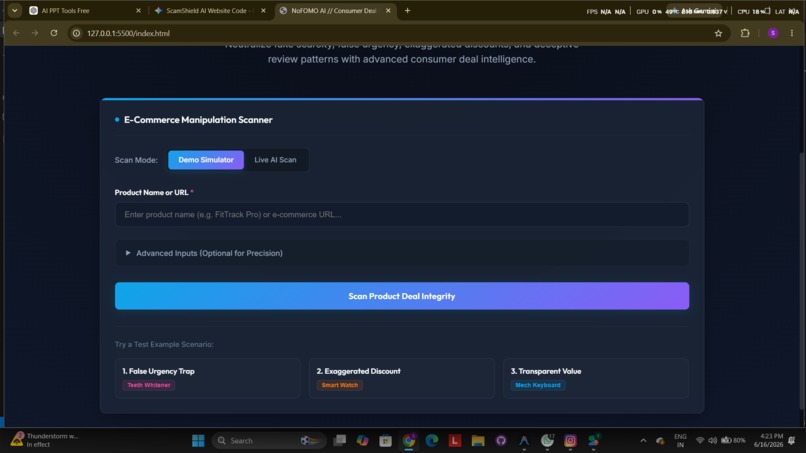
Task: Switch to the ScamShield AI Website Code tab
Action: [x=210, y=10]
